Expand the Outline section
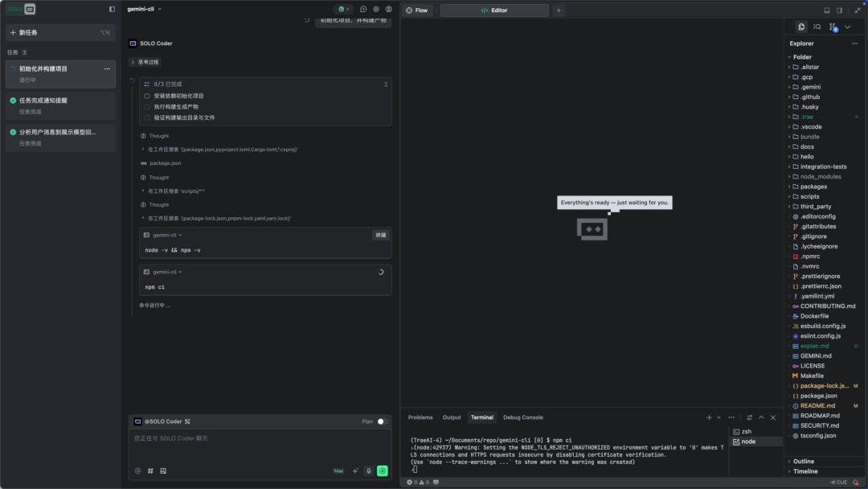The height and width of the screenshot is (489, 868). pyautogui.click(x=803, y=462)
